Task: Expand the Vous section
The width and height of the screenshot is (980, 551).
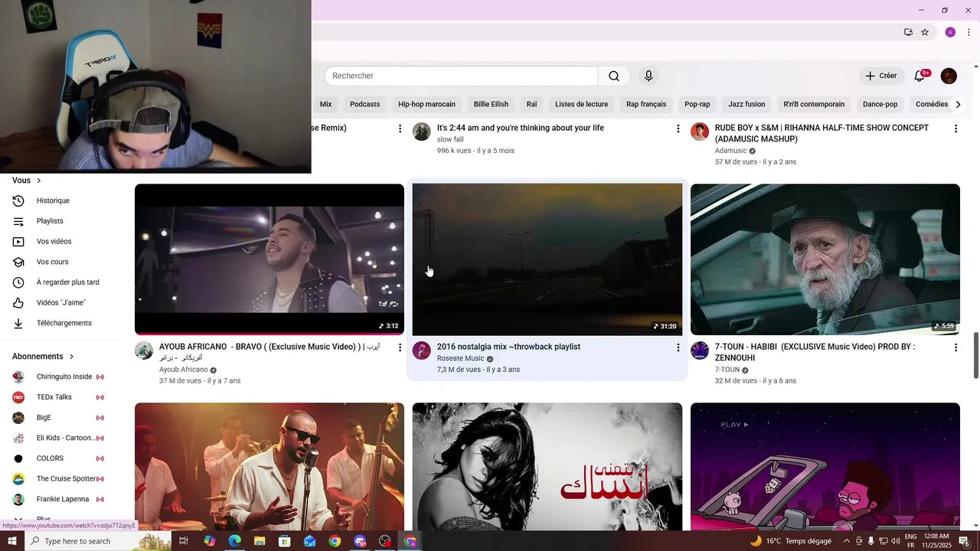Action: point(27,181)
